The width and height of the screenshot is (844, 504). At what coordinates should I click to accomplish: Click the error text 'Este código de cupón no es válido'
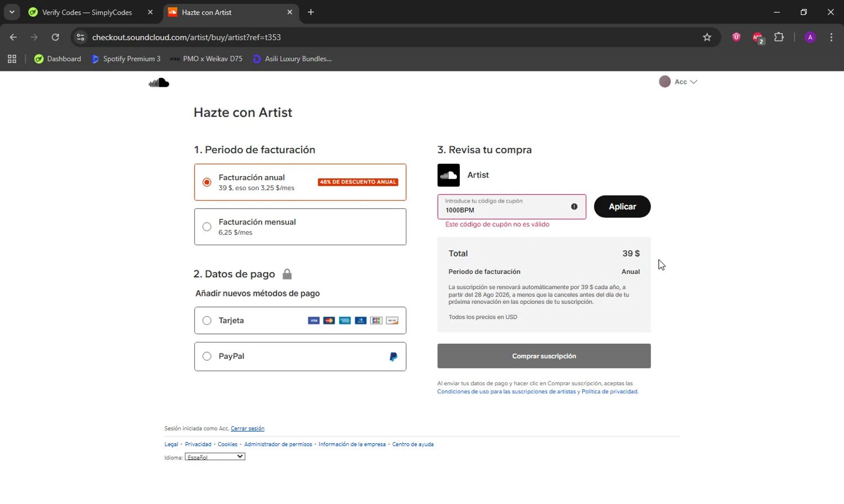[497, 224]
